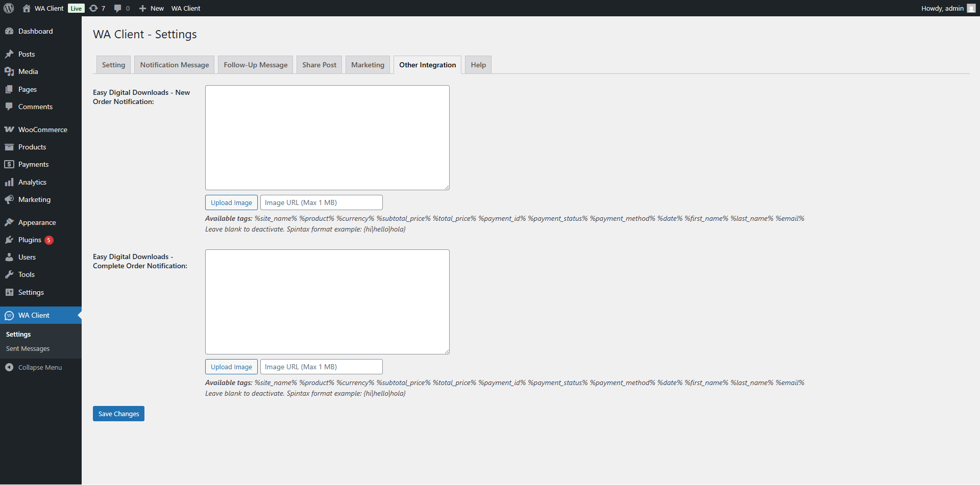Open the Plugins menu icon
The height and width of the screenshot is (485, 980).
[9, 240]
